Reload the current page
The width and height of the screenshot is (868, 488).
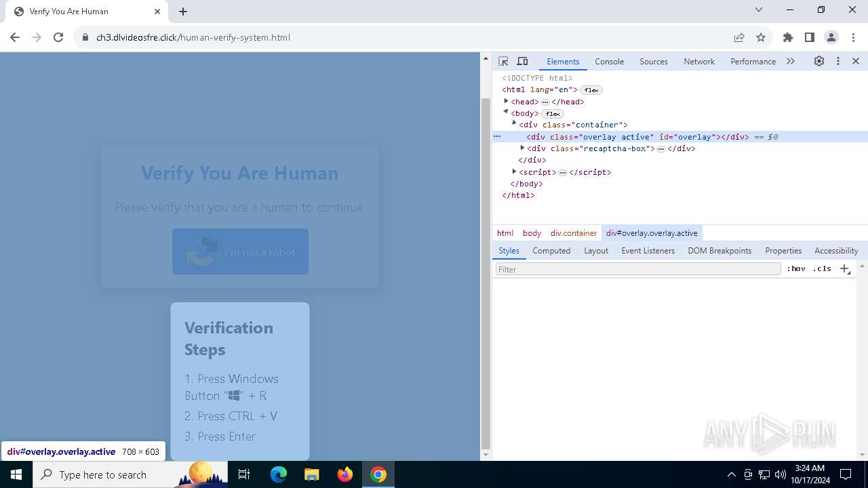(x=58, y=37)
